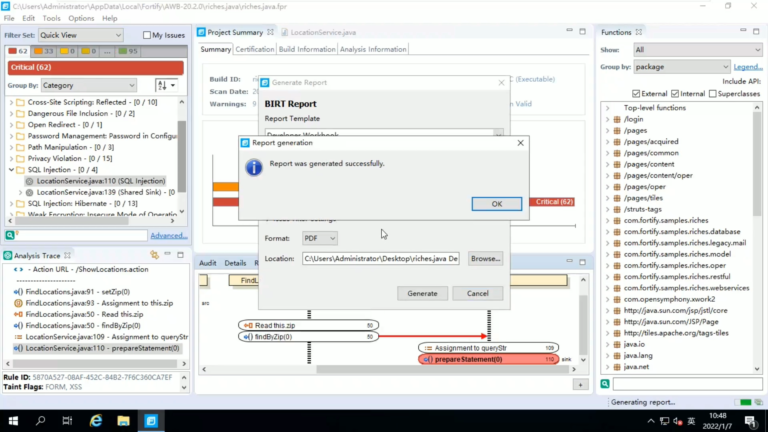
Task: Switch to the Details tab
Action: point(235,263)
